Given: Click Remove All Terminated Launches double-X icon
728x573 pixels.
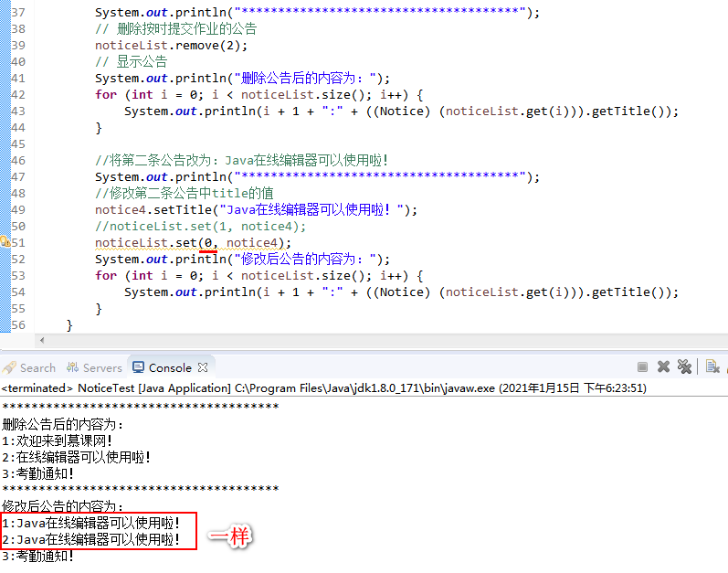Looking at the screenshot, I should [684, 366].
